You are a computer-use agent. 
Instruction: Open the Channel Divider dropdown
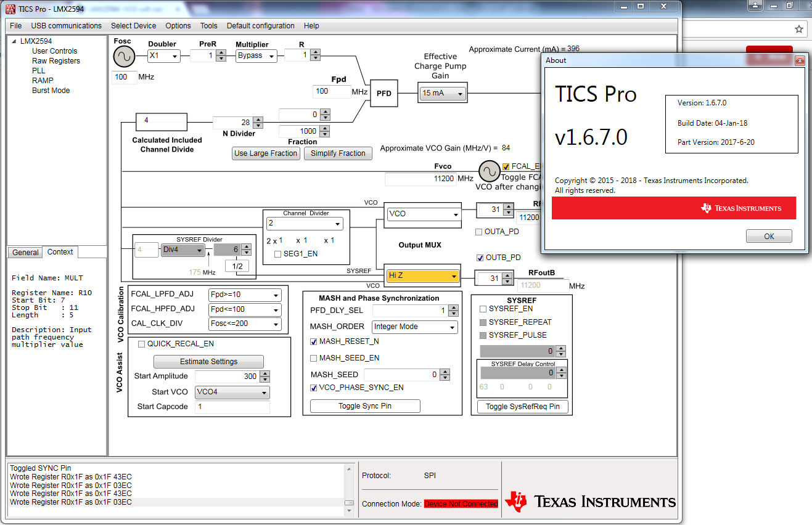tap(305, 223)
